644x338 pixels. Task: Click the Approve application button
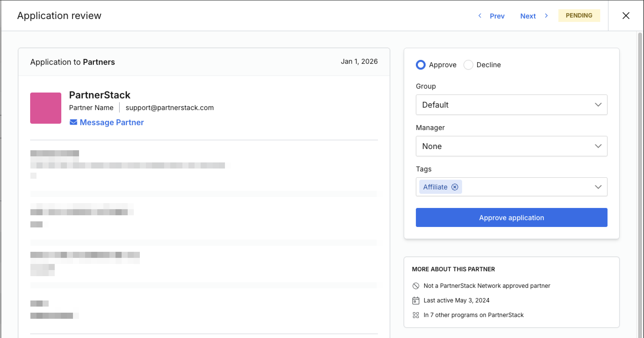pyautogui.click(x=511, y=217)
